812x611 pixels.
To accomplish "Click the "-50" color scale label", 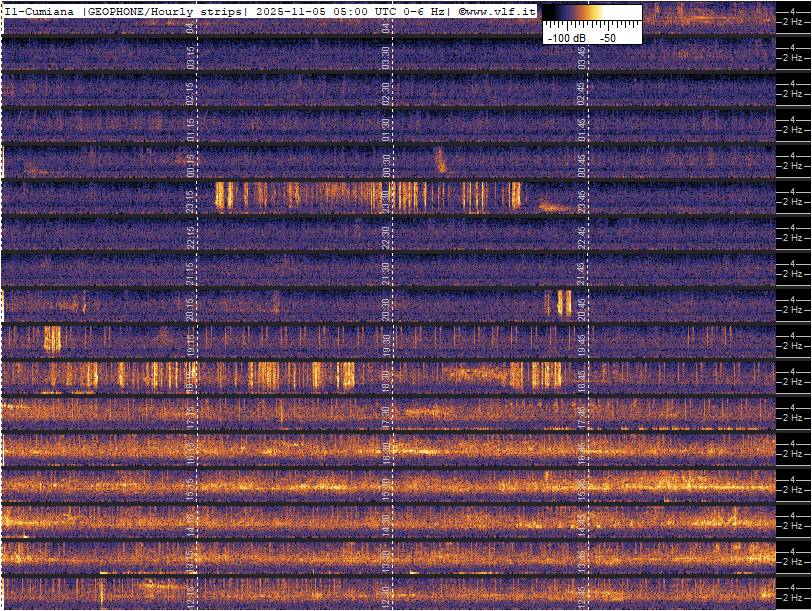I will coord(607,37).
